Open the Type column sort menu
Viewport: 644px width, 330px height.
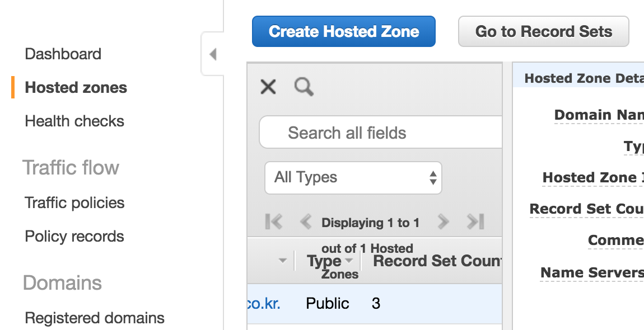(349, 261)
